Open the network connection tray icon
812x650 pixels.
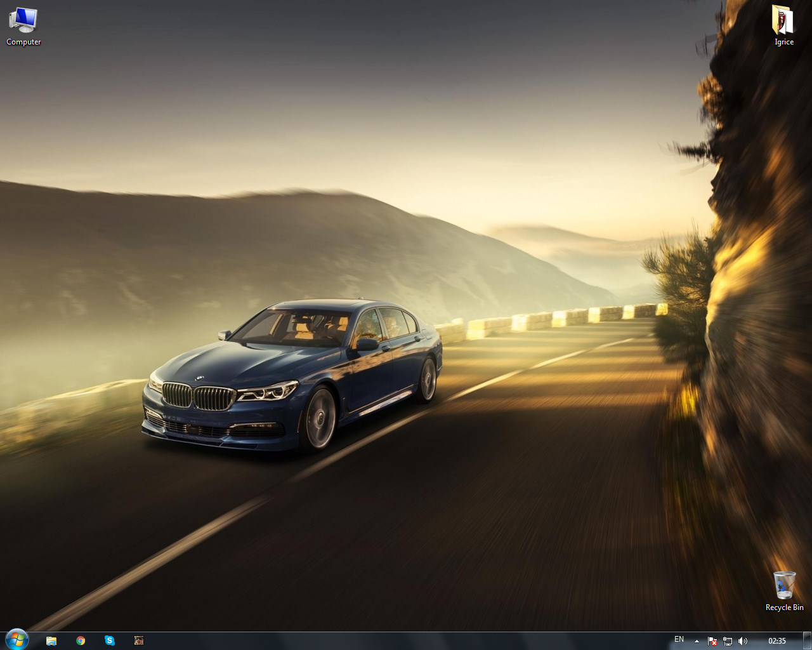728,641
